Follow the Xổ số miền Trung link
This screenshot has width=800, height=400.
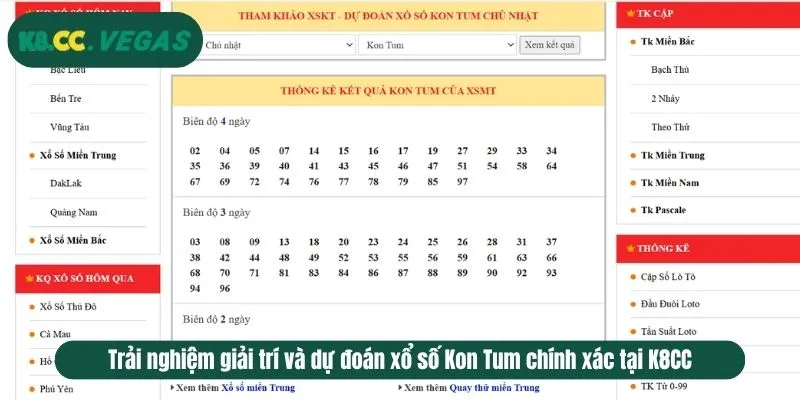(258, 388)
